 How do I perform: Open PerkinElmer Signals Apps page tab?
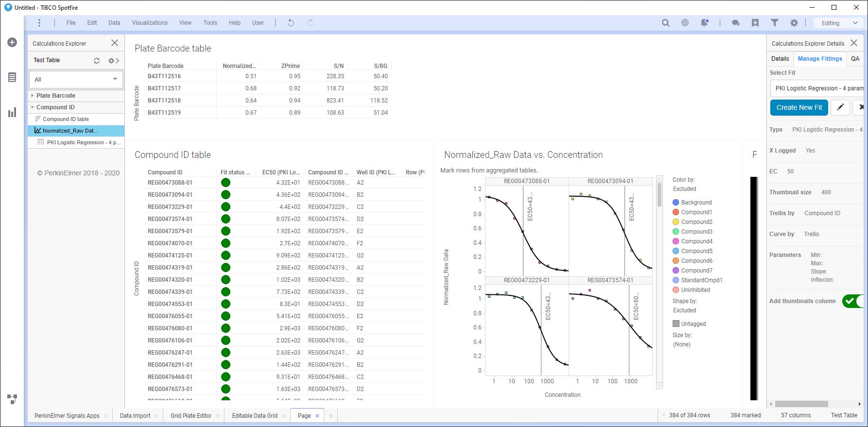67,416
